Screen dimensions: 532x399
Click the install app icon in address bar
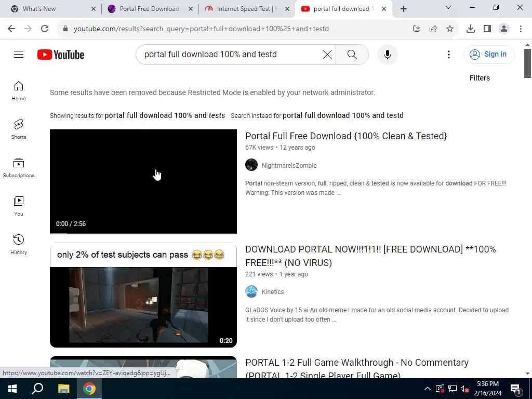[x=416, y=29]
